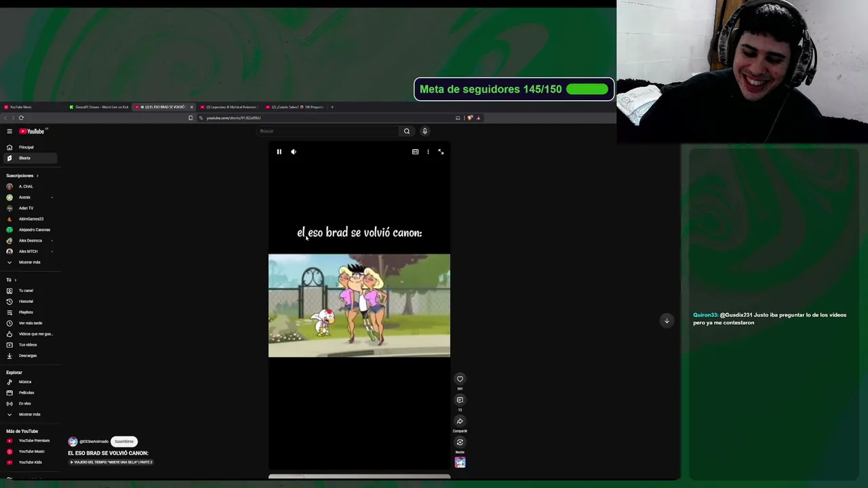Go to next Short with down arrow
Image resolution: width=868 pixels, height=488 pixels.
click(x=667, y=321)
